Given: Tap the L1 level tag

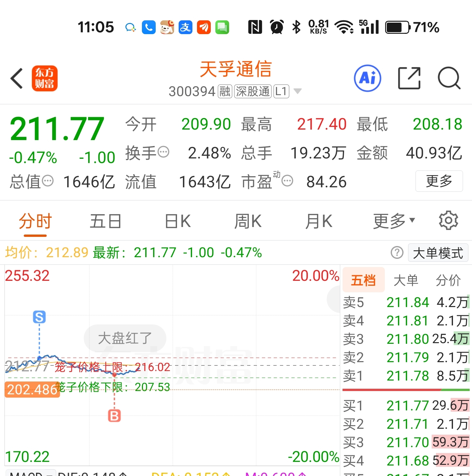Looking at the screenshot, I should click(281, 91).
